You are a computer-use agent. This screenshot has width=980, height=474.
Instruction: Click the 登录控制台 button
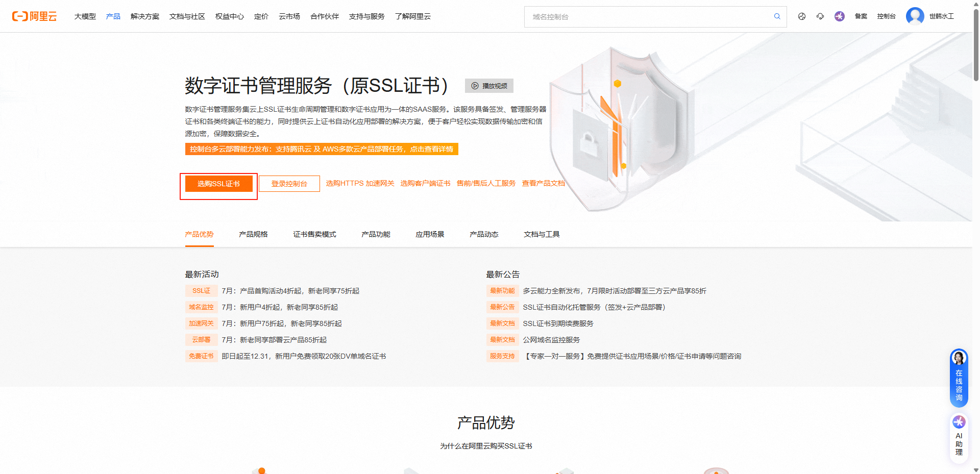point(289,184)
